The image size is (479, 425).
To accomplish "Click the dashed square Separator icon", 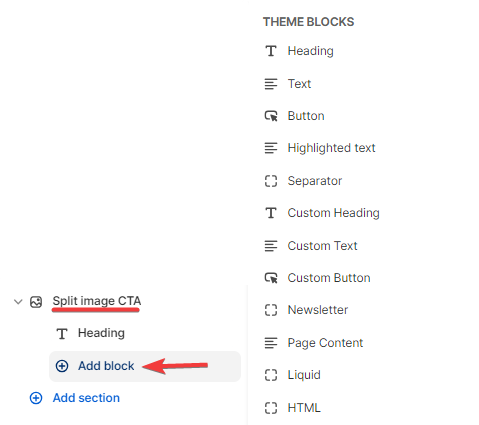I will pos(271,181).
